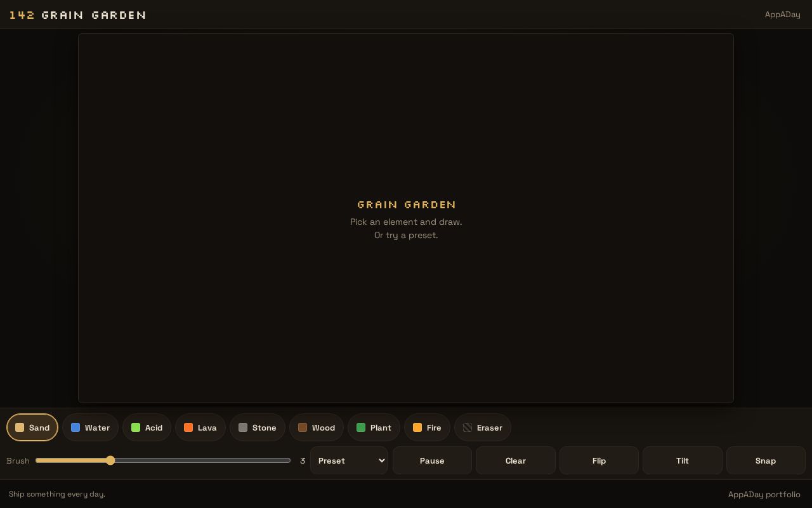Choose the Water element
The width and height of the screenshot is (812, 508).
(x=90, y=427)
